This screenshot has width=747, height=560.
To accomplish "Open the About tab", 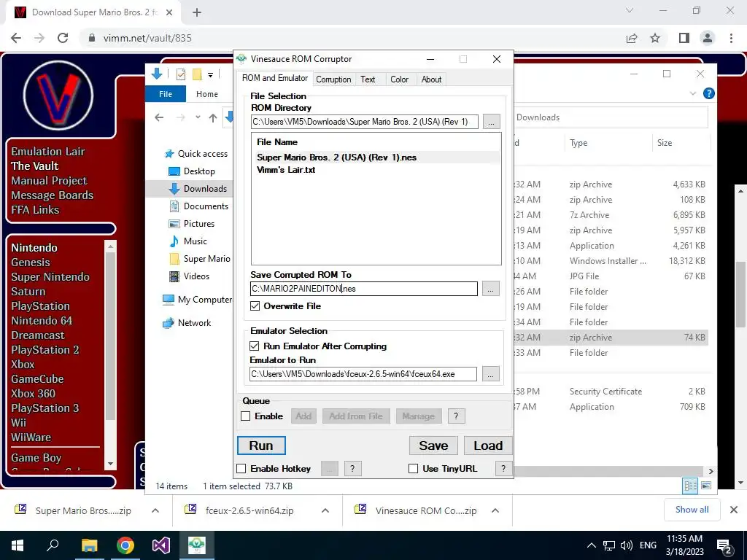I will click(431, 79).
